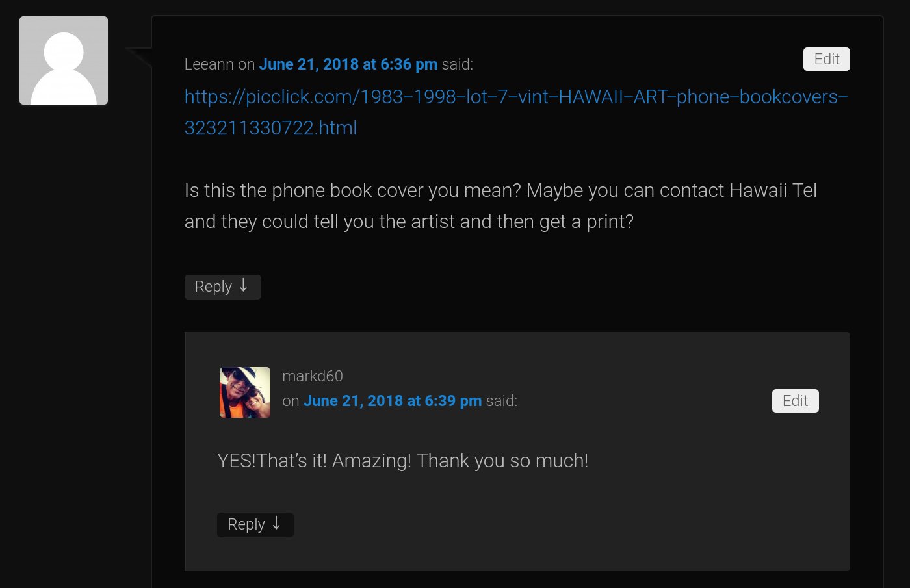Open the June 21, 2018 6:36 pm permalink
The image size is (910, 588).
pos(348,64)
